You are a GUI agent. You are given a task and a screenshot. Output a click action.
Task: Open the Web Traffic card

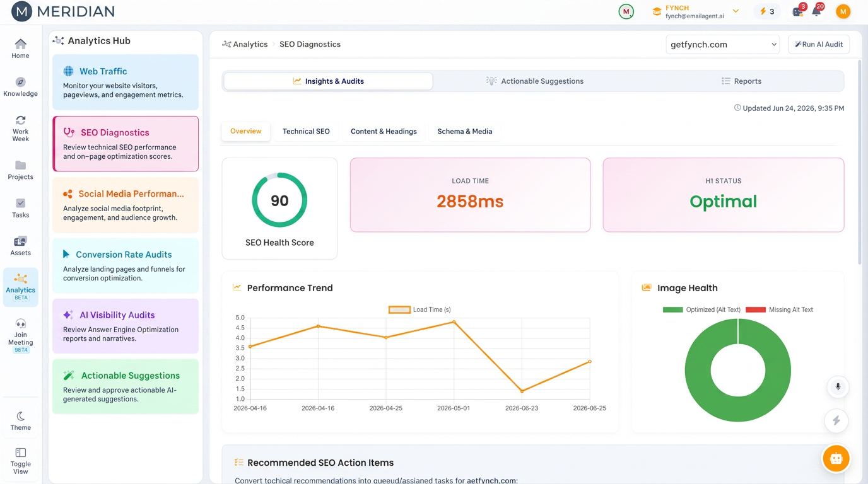pyautogui.click(x=126, y=82)
